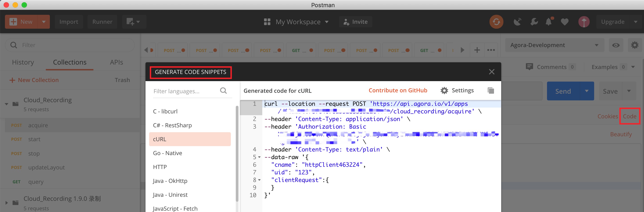Click New Collection link
Image resolution: width=644 pixels, height=212 pixels.
pyautogui.click(x=38, y=80)
